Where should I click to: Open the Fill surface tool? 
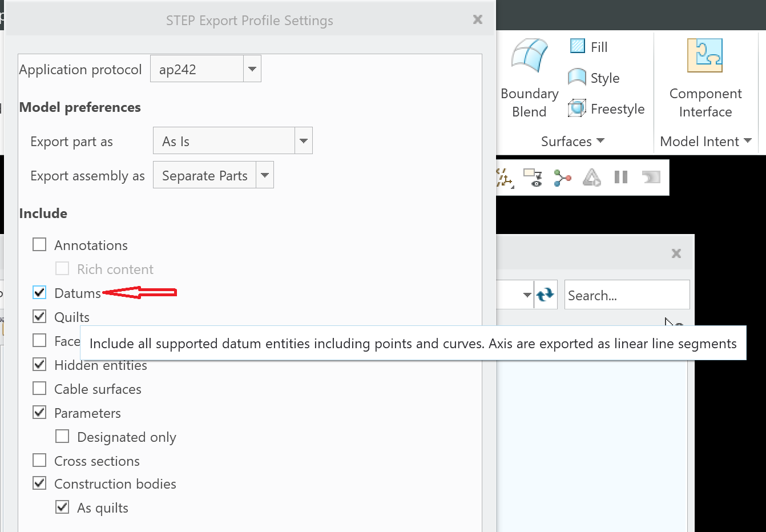pos(578,46)
